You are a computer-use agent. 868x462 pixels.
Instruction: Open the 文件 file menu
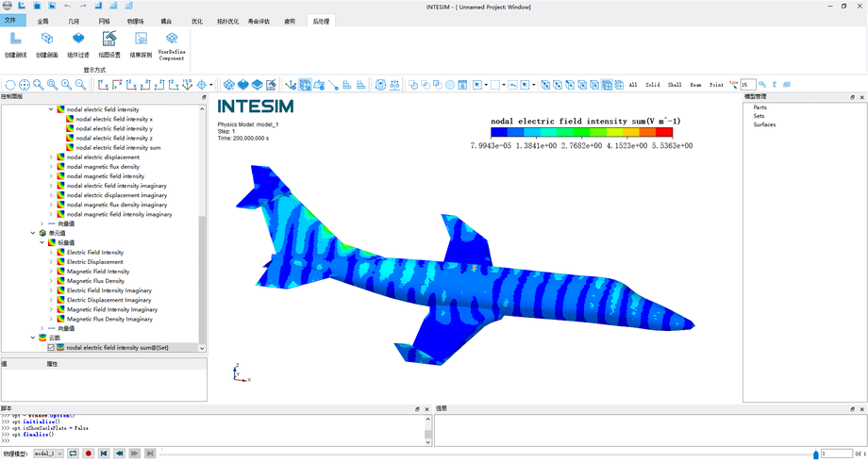tap(10, 20)
